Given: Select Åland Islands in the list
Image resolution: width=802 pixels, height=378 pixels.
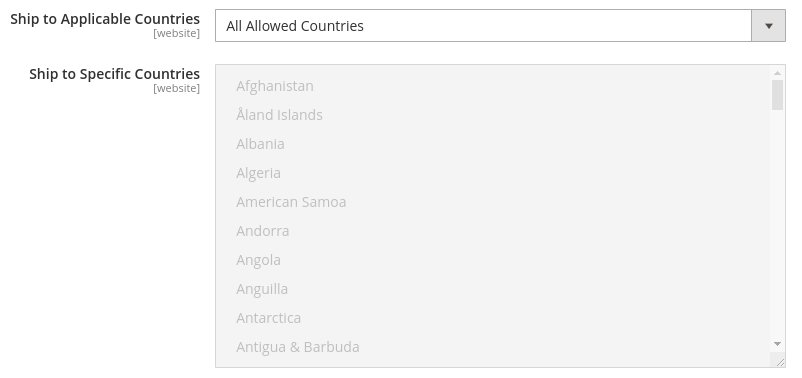Looking at the screenshot, I should 279,115.
